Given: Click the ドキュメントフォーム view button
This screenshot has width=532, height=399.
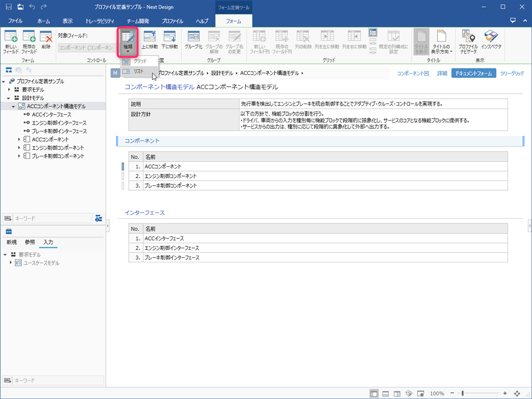Looking at the screenshot, I should [x=473, y=74].
